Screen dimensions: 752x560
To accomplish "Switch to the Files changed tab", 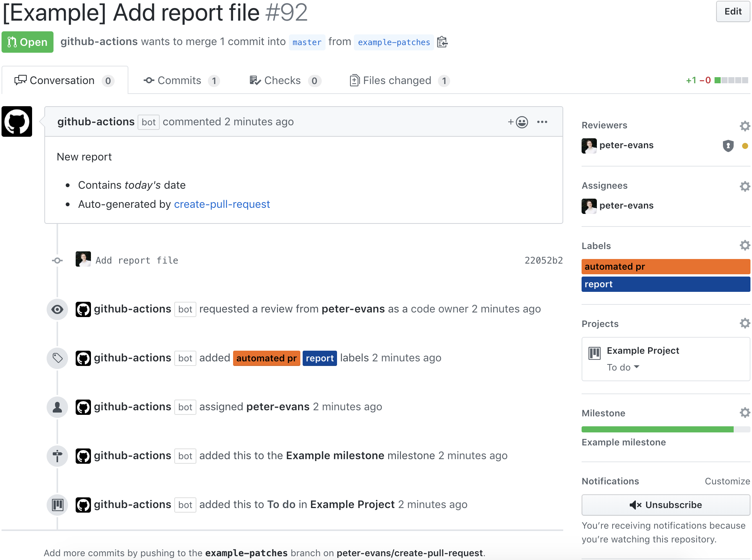I will coord(397,80).
